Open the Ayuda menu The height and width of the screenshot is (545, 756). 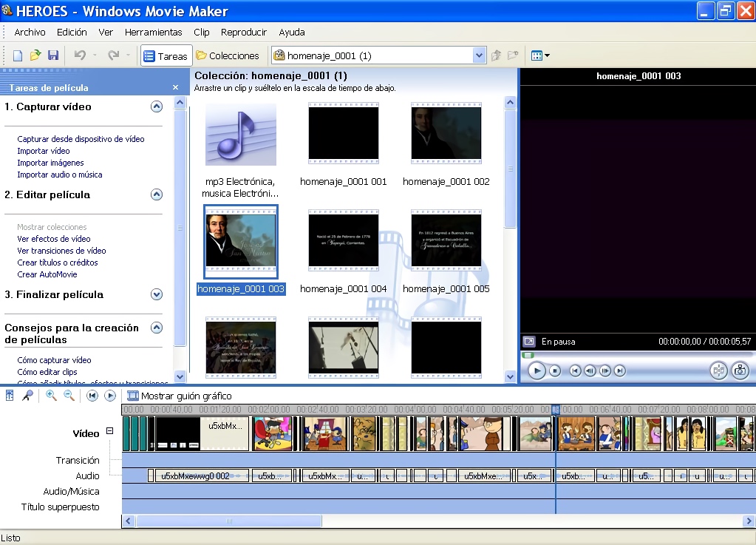(x=292, y=33)
